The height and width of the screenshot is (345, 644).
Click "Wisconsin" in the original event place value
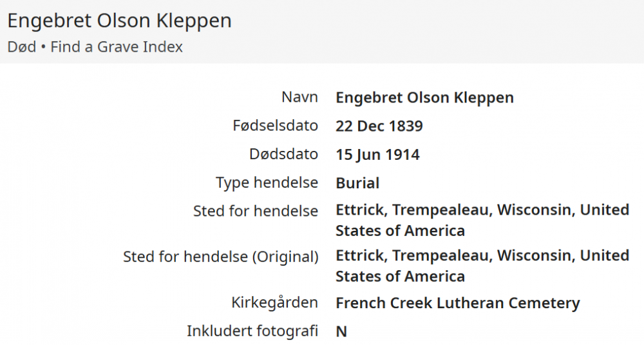coord(536,256)
